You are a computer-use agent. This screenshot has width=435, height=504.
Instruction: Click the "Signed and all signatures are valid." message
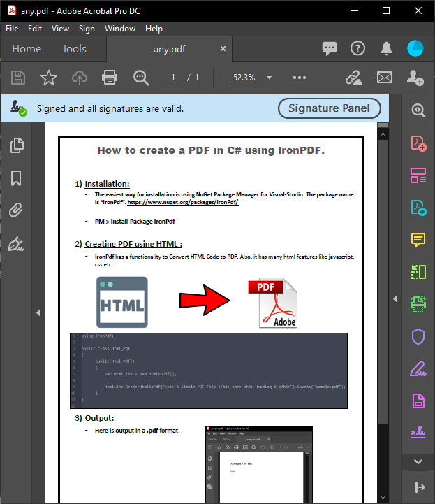pos(110,108)
